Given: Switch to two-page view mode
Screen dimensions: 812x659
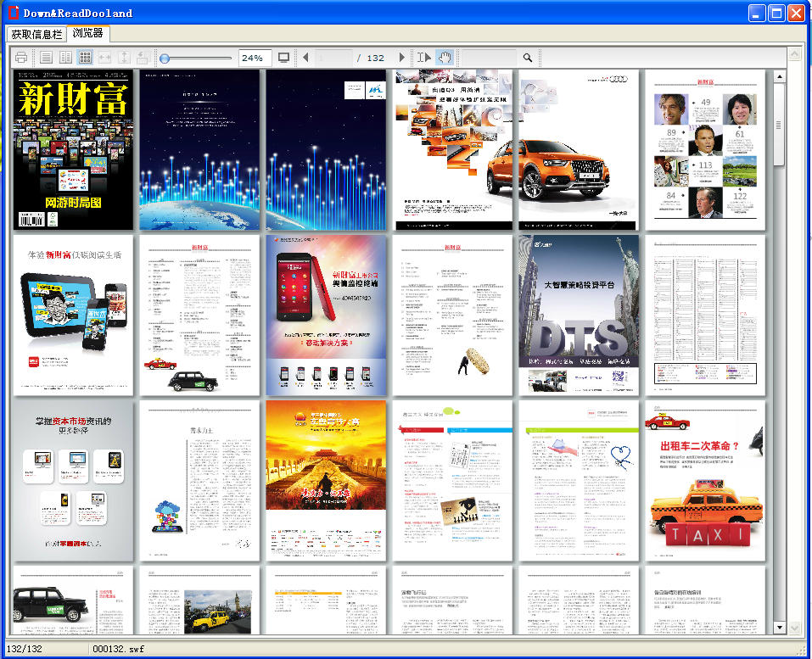Looking at the screenshot, I should tap(66, 58).
